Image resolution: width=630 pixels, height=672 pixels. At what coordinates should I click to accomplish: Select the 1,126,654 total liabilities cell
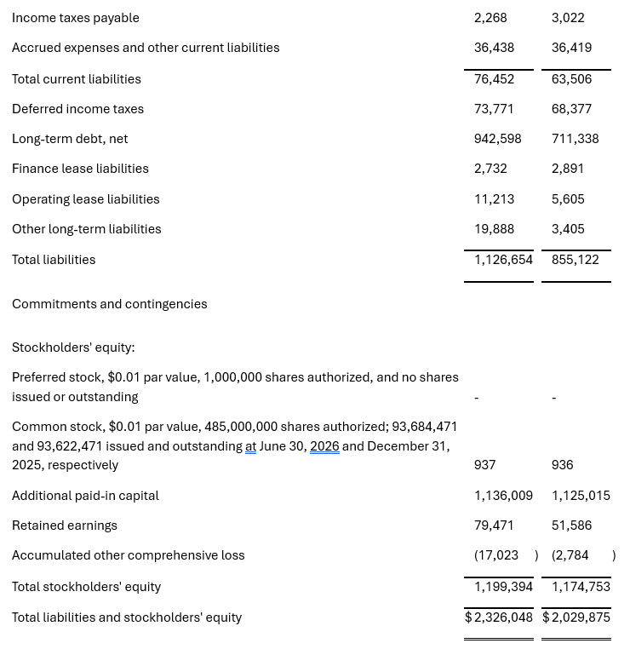tap(503, 260)
